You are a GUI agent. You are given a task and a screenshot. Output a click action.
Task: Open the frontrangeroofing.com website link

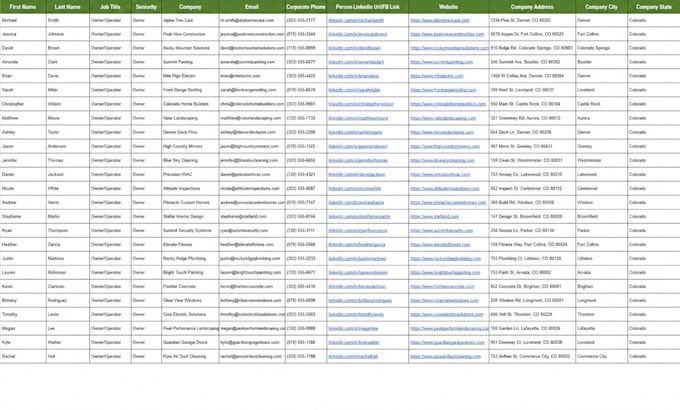tap(443, 90)
